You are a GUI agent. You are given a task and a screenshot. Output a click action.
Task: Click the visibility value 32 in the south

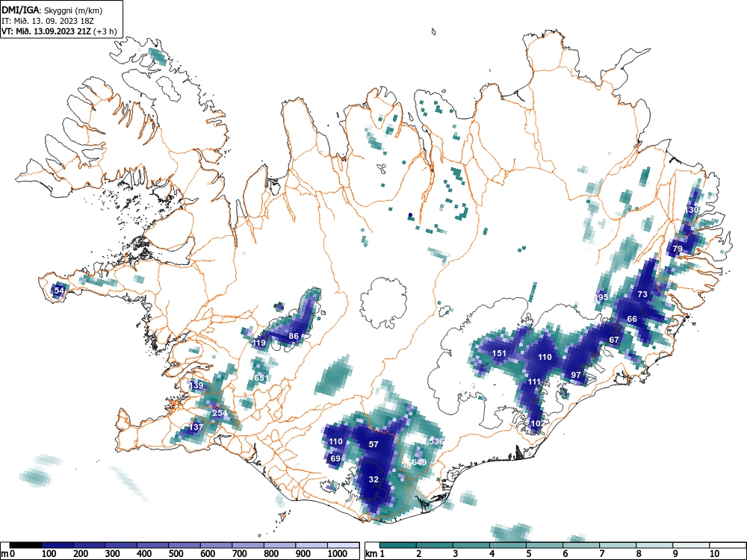(x=373, y=479)
